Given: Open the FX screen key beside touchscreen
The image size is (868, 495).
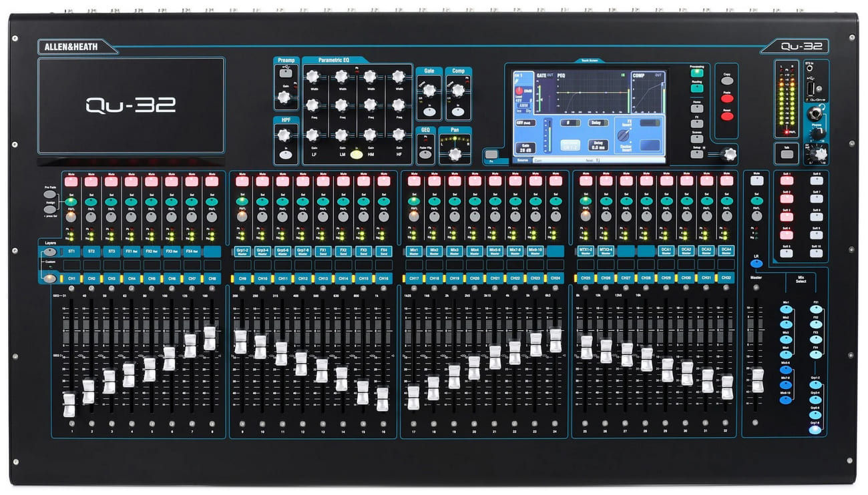Looking at the screenshot, I should pyautogui.click(x=696, y=123).
